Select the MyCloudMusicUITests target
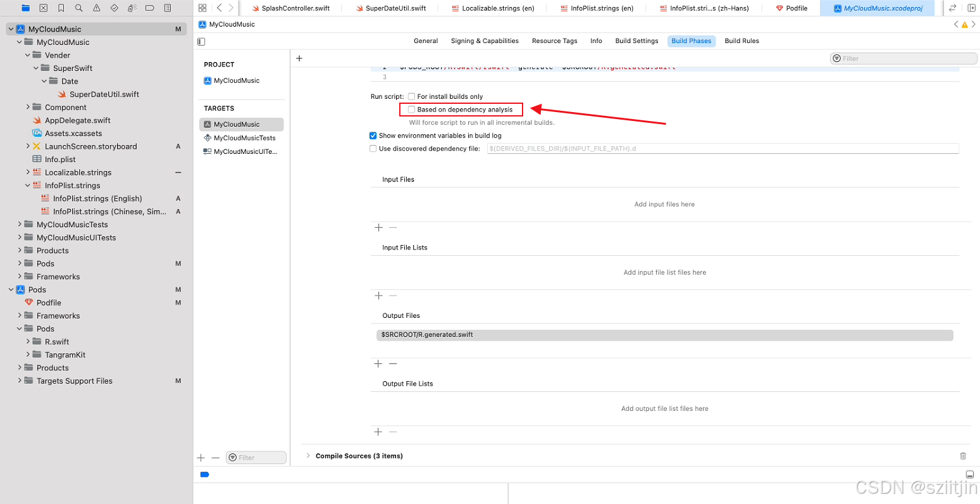 click(241, 151)
